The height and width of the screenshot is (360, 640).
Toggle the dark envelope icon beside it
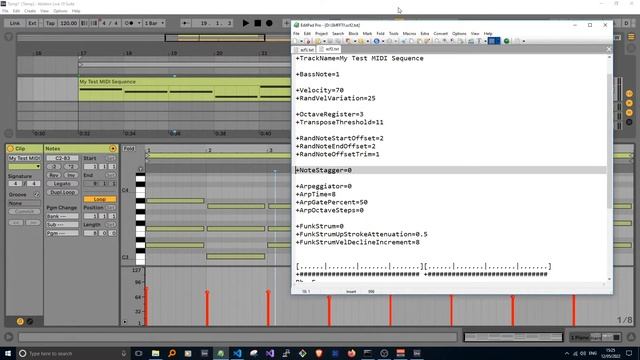click(x=30, y=322)
